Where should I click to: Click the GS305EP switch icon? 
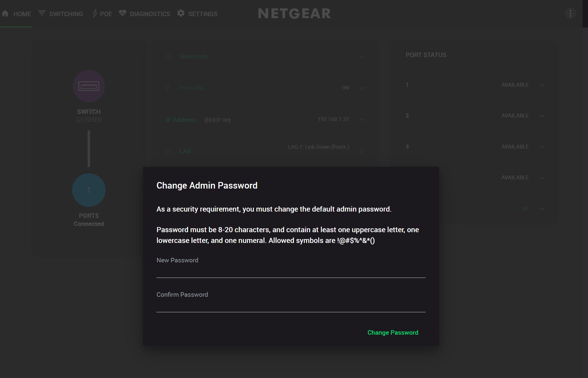point(89,86)
